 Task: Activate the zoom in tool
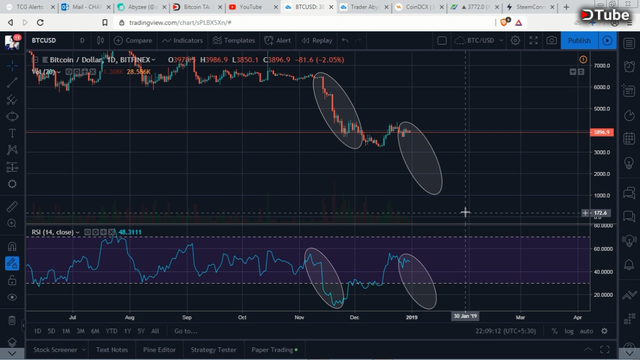12,223
